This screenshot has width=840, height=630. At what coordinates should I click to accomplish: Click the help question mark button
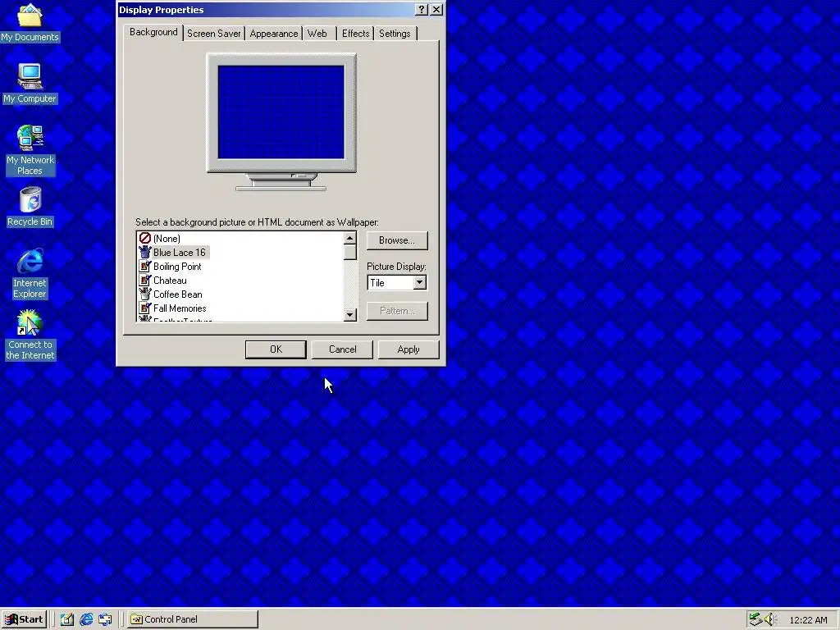click(x=422, y=10)
